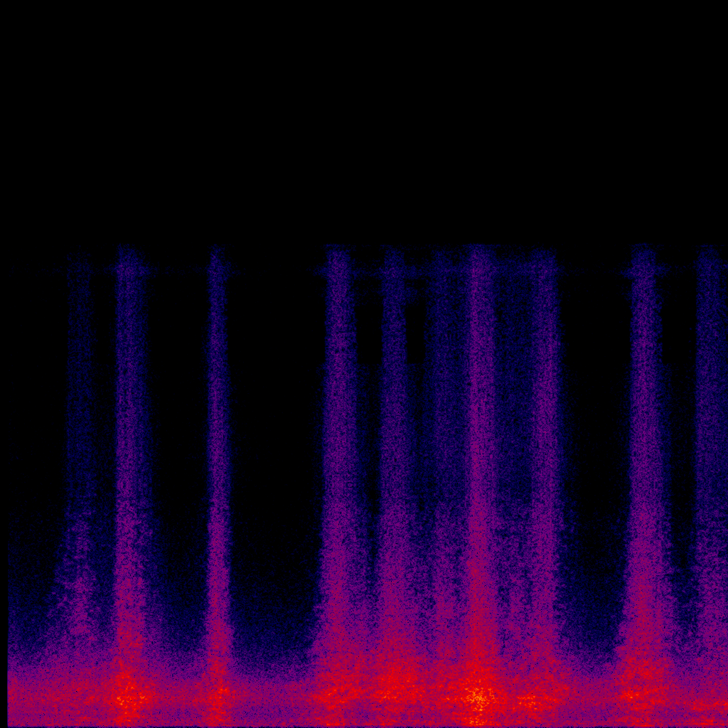Select the fourth vertical burst starting the middle cluster
728x728 pixels.
click(x=339, y=427)
